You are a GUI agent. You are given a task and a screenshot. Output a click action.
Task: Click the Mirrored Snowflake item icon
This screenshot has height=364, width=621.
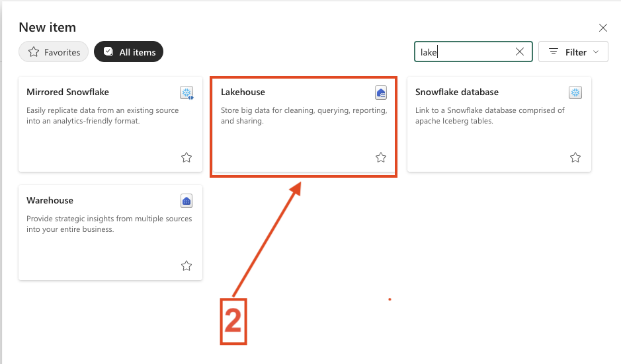186,92
